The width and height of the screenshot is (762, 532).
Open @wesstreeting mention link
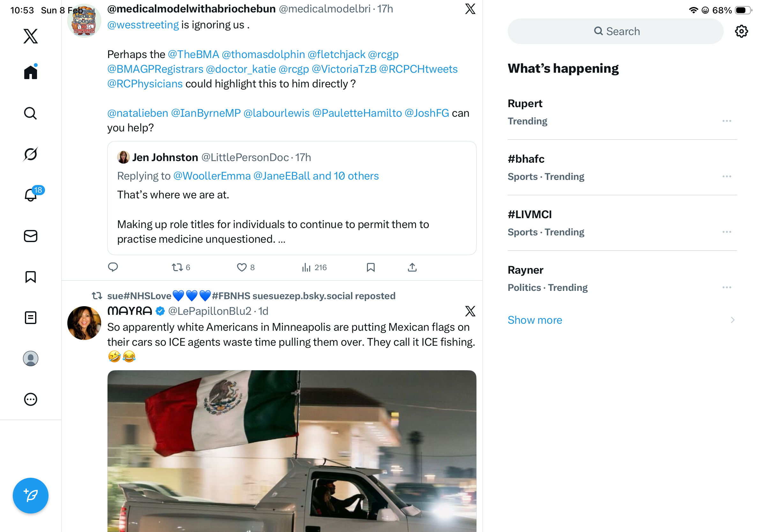(x=143, y=25)
